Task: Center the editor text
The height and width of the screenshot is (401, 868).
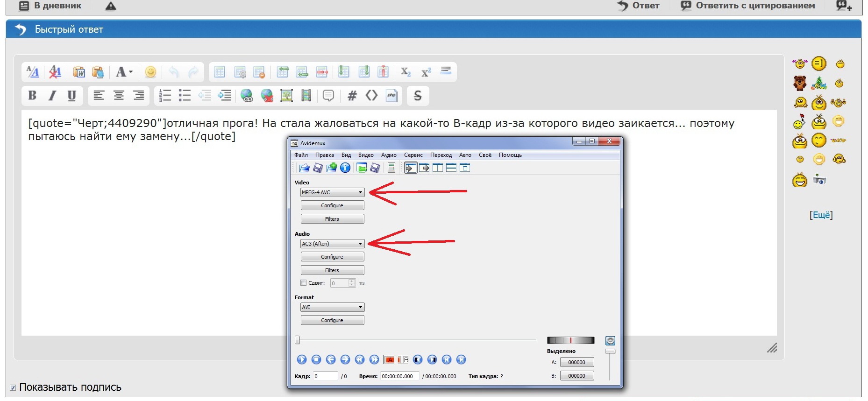Action: coord(119,96)
